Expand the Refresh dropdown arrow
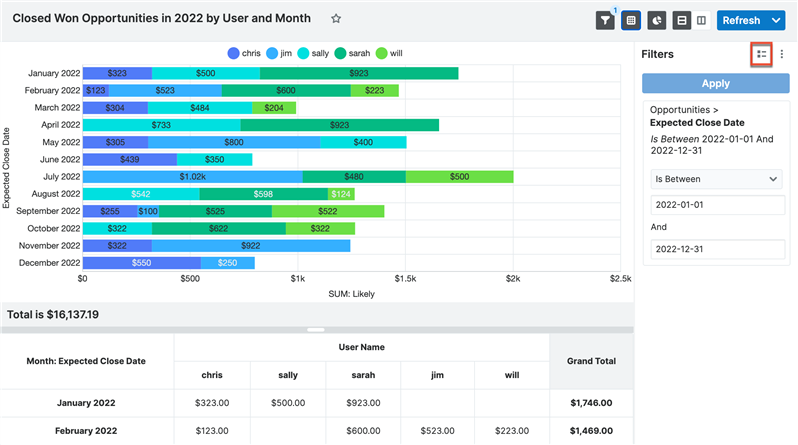Viewport: 798px width, 445px height. click(x=776, y=20)
